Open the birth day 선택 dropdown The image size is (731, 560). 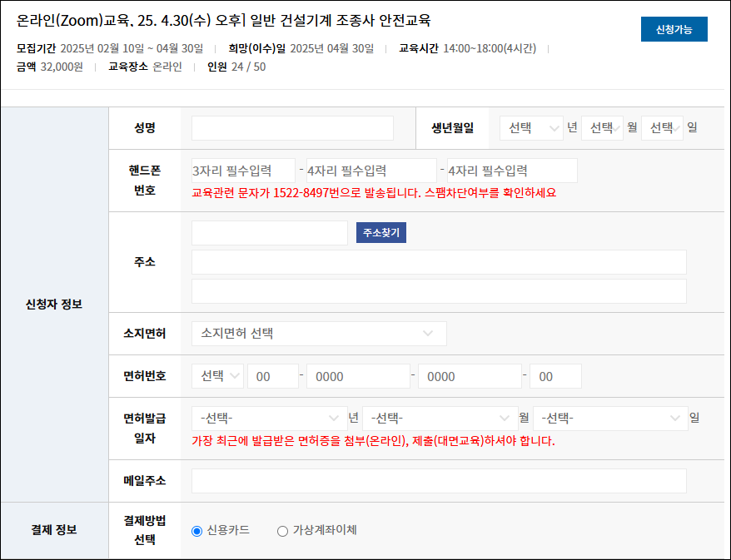click(x=662, y=127)
